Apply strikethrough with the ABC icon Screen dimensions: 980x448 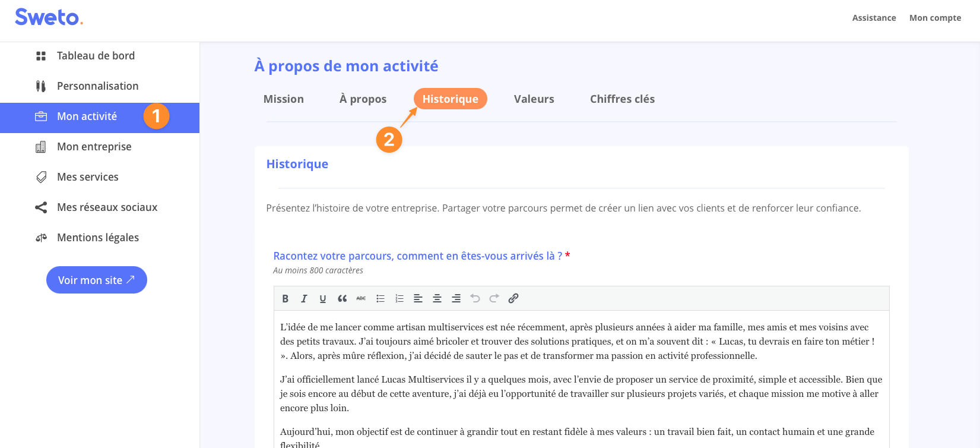(x=361, y=299)
